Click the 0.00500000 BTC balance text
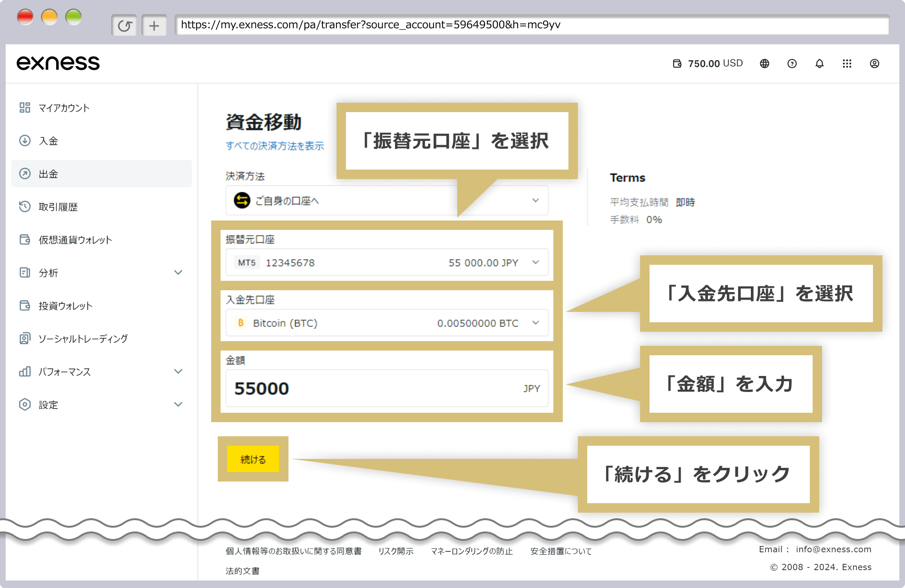Image resolution: width=905 pixels, height=588 pixels. coord(477,323)
